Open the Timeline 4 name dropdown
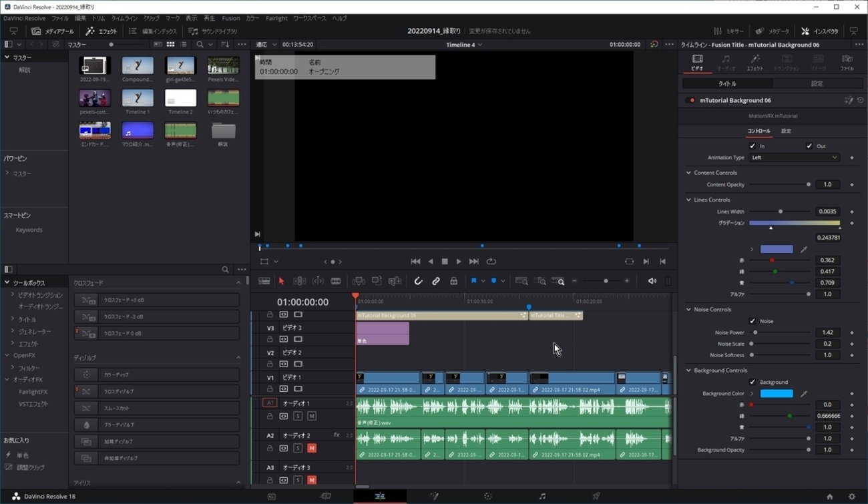This screenshot has width=868, height=504. coord(464,45)
